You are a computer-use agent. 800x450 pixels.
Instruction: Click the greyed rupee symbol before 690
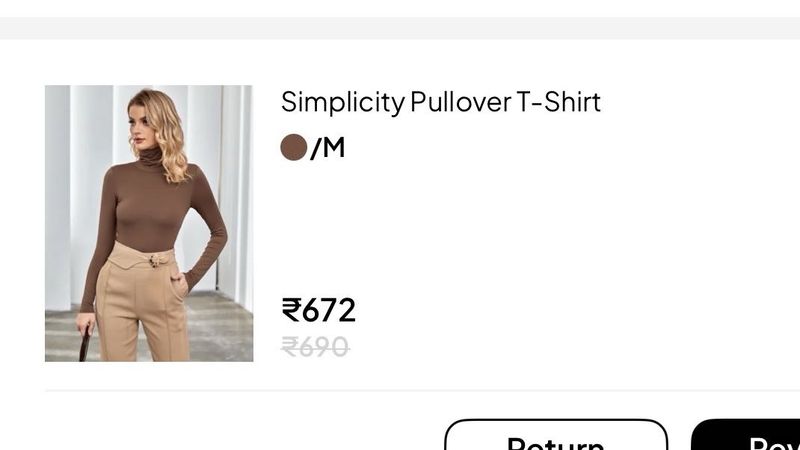(x=290, y=347)
